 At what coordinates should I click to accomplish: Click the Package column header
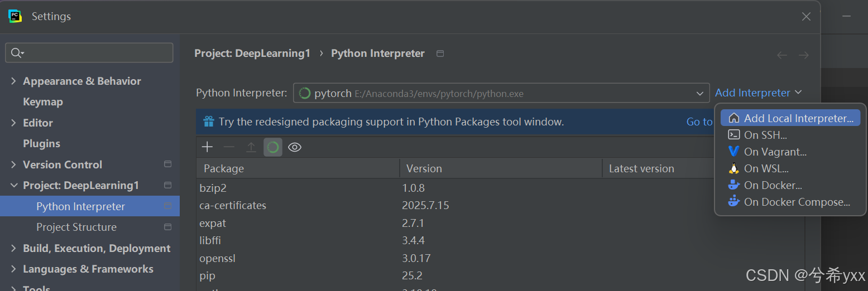pyautogui.click(x=298, y=168)
